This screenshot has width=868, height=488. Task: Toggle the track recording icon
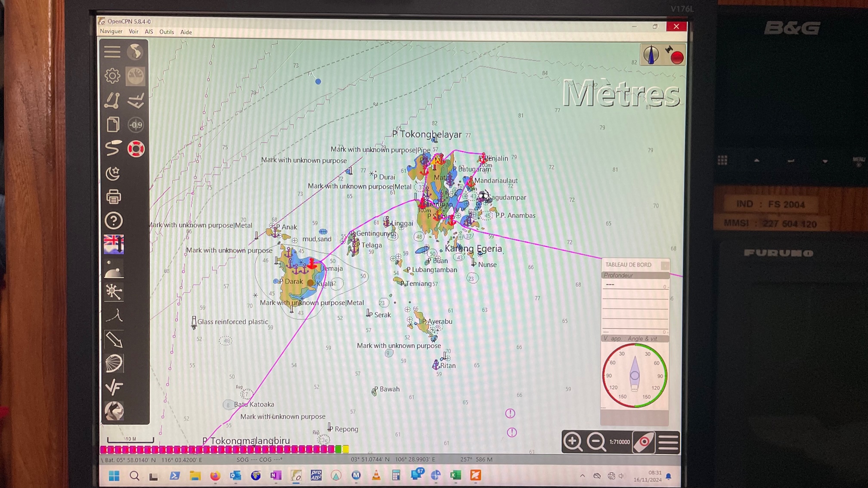(x=112, y=148)
